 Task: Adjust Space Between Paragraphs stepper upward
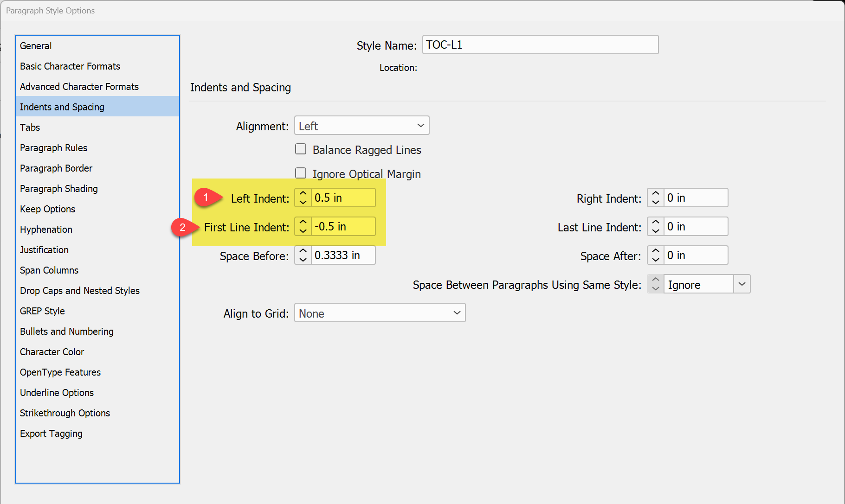tap(655, 280)
